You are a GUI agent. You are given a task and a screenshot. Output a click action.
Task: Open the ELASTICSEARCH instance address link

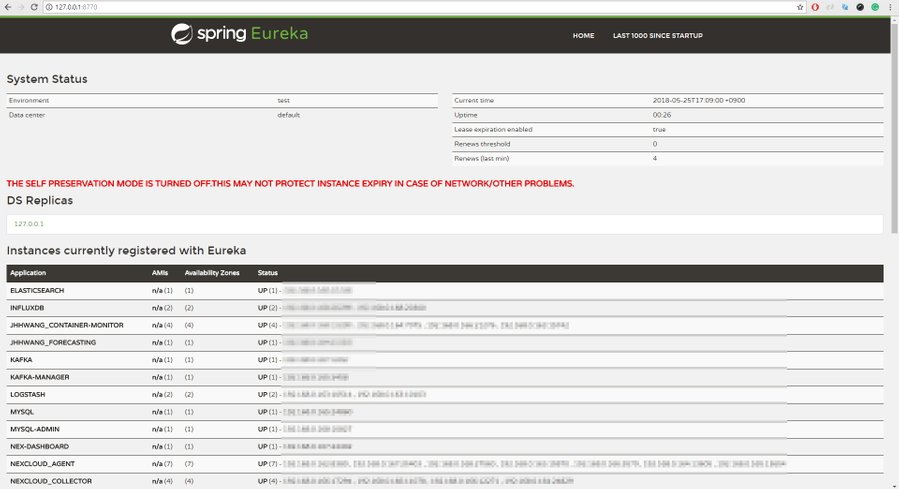(x=318, y=291)
